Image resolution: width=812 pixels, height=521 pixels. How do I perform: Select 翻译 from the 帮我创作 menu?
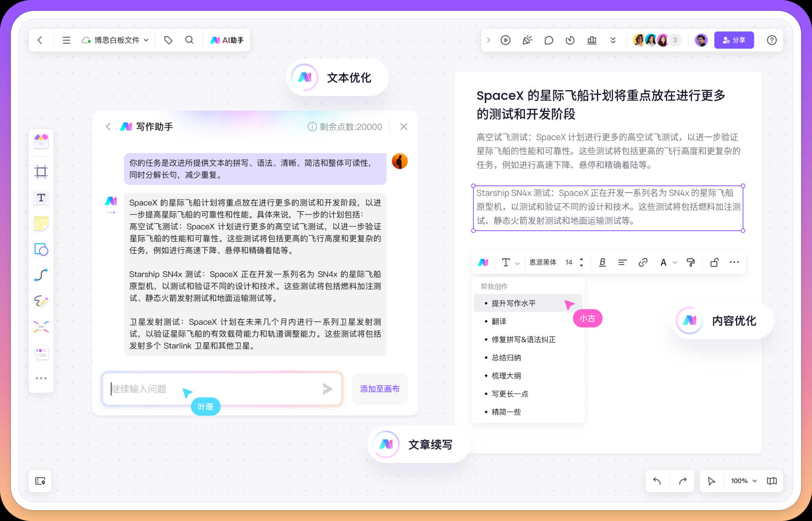(x=500, y=321)
